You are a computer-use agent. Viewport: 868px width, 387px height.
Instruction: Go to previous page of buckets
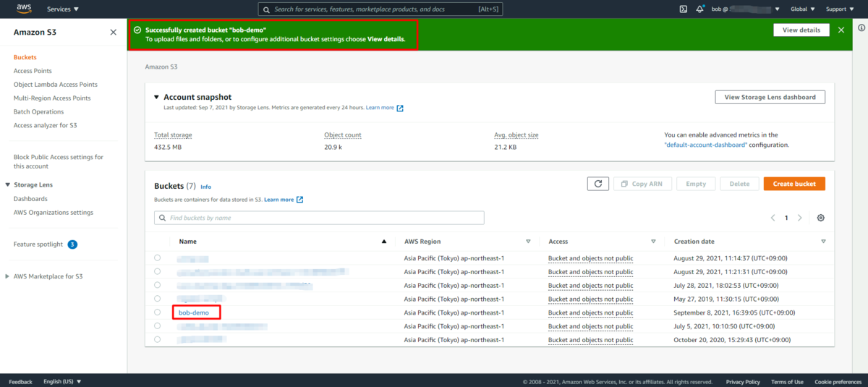pyautogui.click(x=773, y=218)
